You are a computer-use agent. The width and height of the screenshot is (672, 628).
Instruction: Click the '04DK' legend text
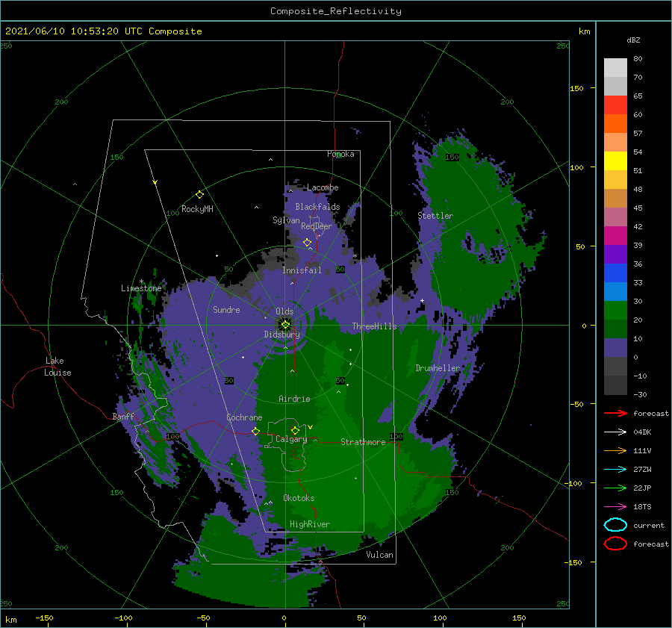click(x=642, y=432)
